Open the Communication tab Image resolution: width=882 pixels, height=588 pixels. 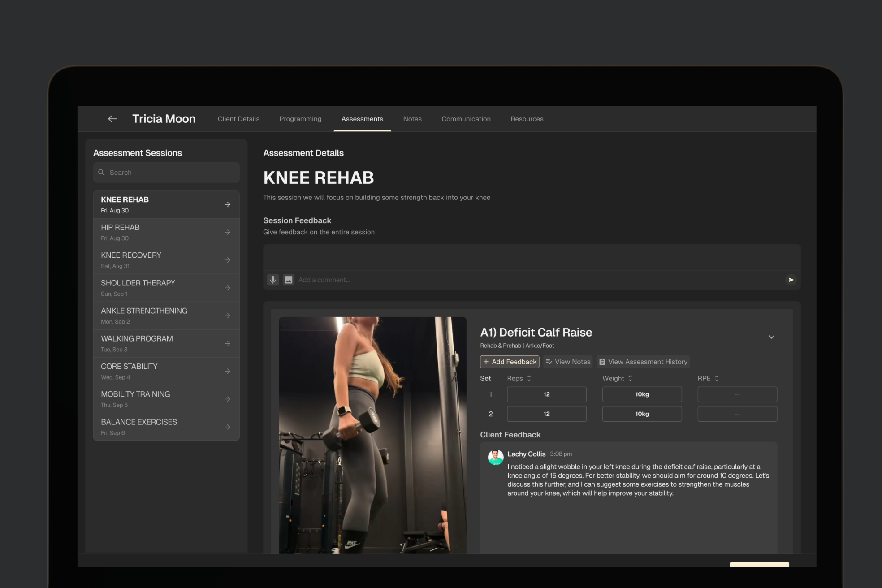pos(466,119)
